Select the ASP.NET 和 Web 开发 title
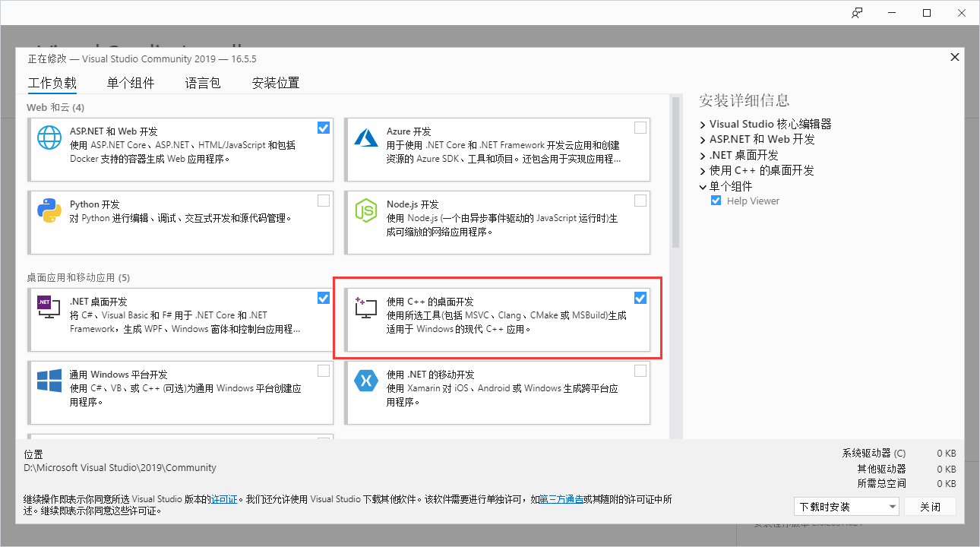The image size is (980, 547). 114,131
